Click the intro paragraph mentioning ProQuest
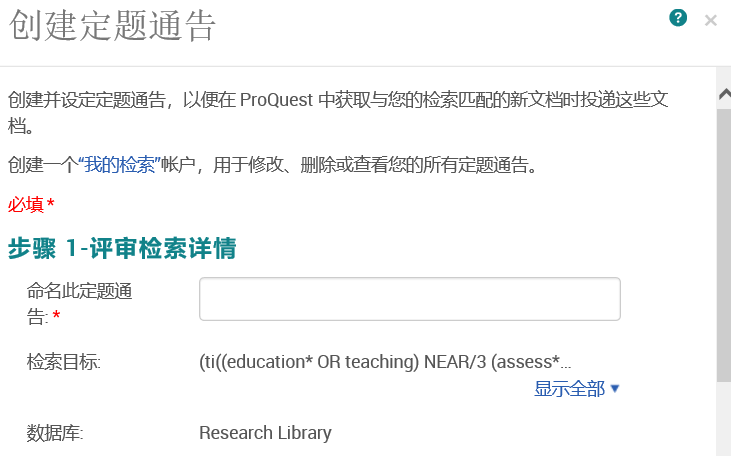Image resolution: width=731 pixels, height=456 pixels. tap(338, 112)
